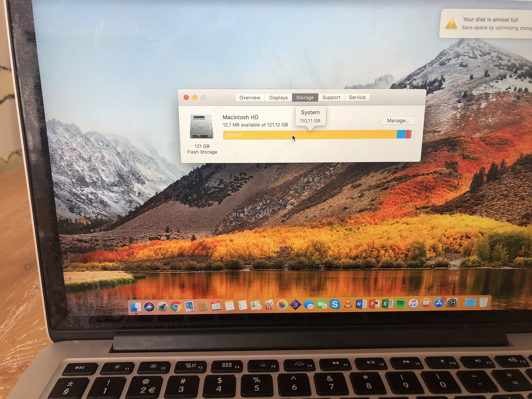Minimize the About This Mac window
This screenshot has width=532, height=399.
tap(195, 97)
